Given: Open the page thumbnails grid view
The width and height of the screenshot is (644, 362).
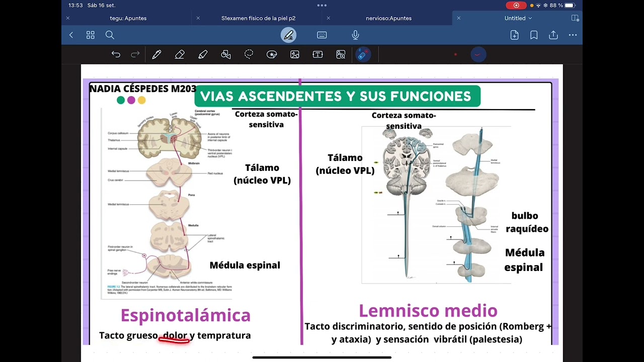Looking at the screenshot, I should [x=91, y=35].
